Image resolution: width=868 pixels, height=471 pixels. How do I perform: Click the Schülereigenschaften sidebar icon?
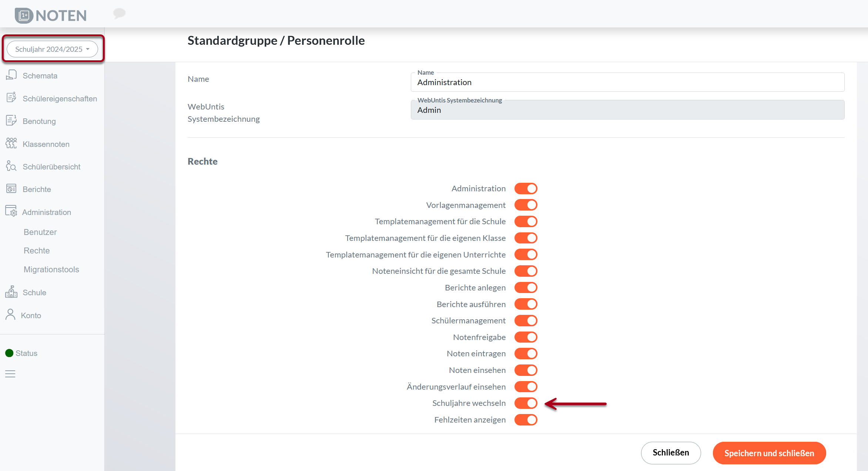point(11,98)
